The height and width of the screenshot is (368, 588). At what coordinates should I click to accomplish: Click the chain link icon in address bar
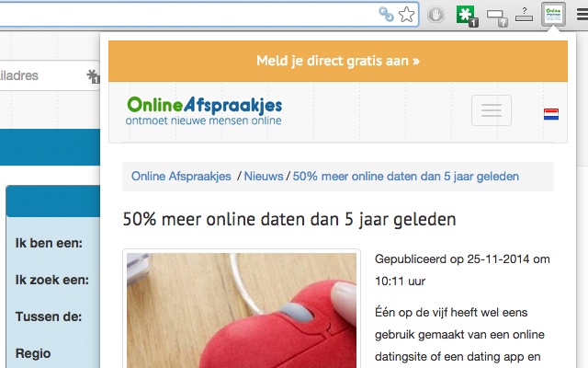tap(386, 15)
